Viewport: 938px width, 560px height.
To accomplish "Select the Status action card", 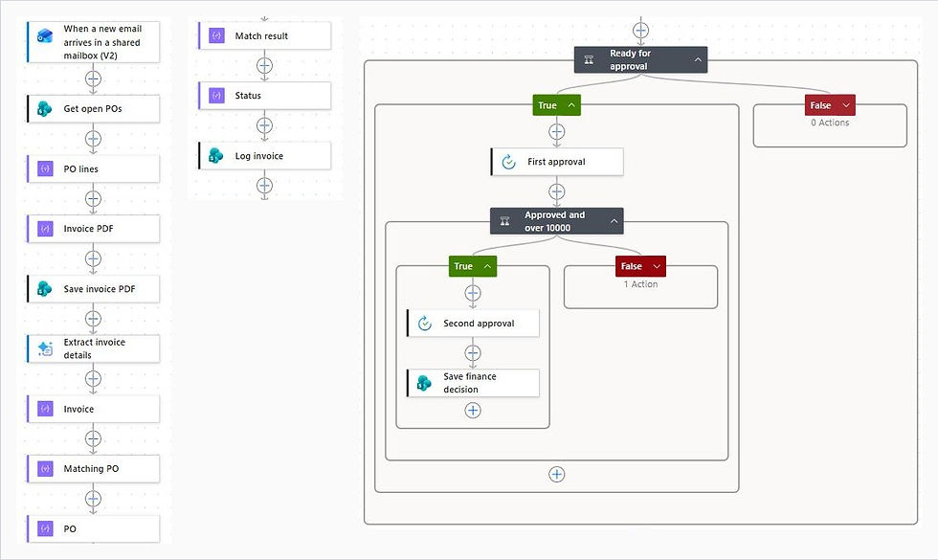I will pyautogui.click(x=264, y=95).
